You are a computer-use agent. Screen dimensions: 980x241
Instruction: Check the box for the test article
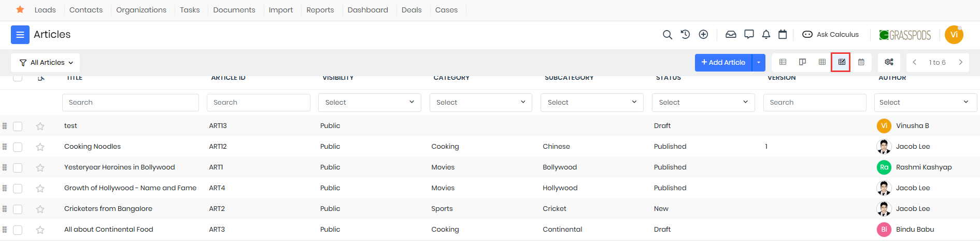click(x=18, y=126)
